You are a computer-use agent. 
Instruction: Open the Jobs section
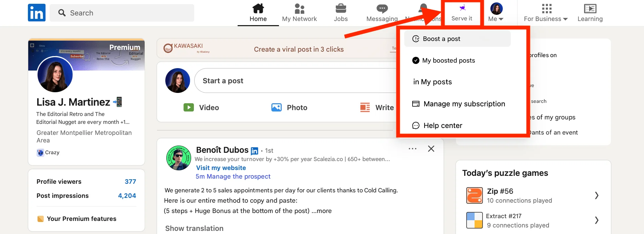341,13
